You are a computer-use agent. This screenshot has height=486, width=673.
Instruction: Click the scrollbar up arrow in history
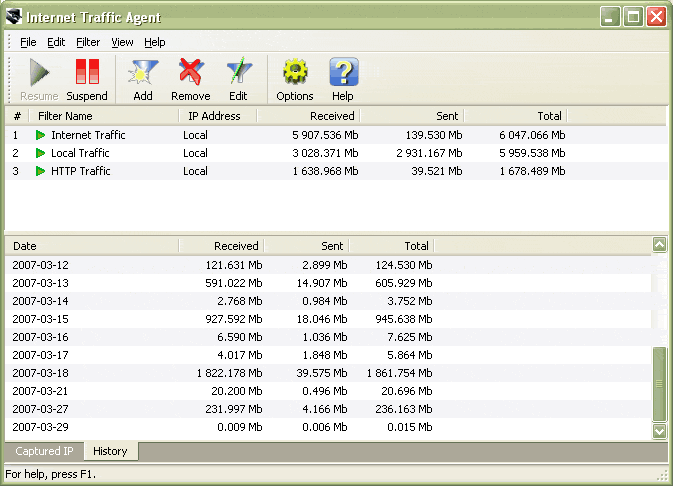(659, 245)
